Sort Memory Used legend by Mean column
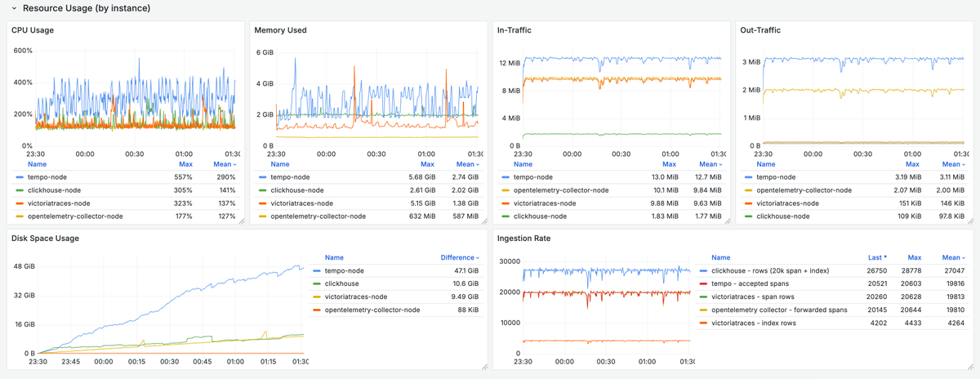The height and width of the screenshot is (379, 980). [x=467, y=164]
